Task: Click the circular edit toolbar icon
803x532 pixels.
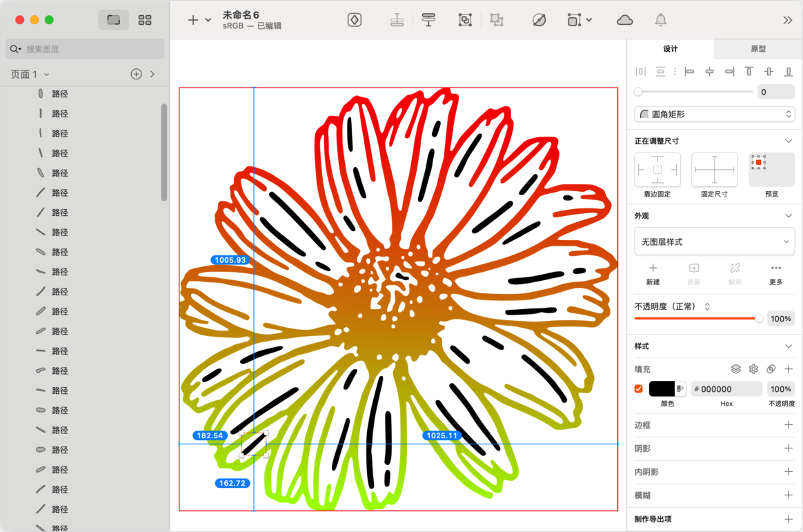Action: (x=539, y=20)
